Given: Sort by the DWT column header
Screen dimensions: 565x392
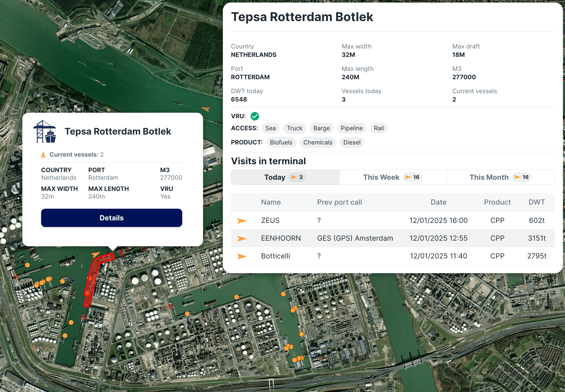Looking at the screenshot, I should [x=536, y=202].
